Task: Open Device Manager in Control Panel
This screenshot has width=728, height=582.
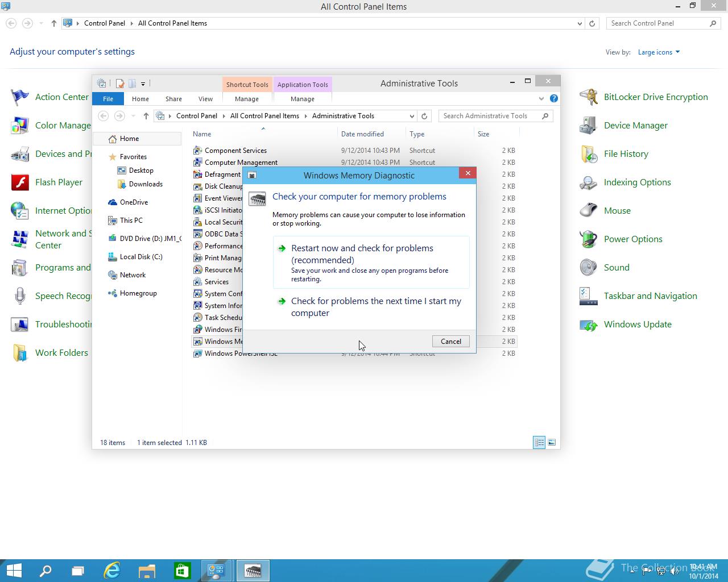Action: pyautogui.click(x=624, y=126)
